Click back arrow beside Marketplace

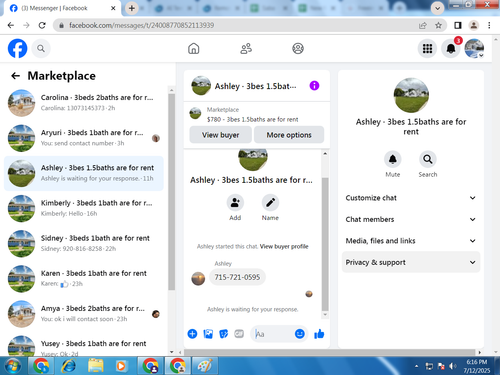coord(15,76)
